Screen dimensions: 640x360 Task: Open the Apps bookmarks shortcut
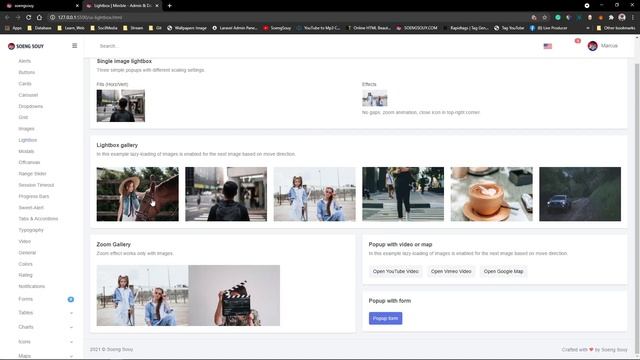[14, 28]
